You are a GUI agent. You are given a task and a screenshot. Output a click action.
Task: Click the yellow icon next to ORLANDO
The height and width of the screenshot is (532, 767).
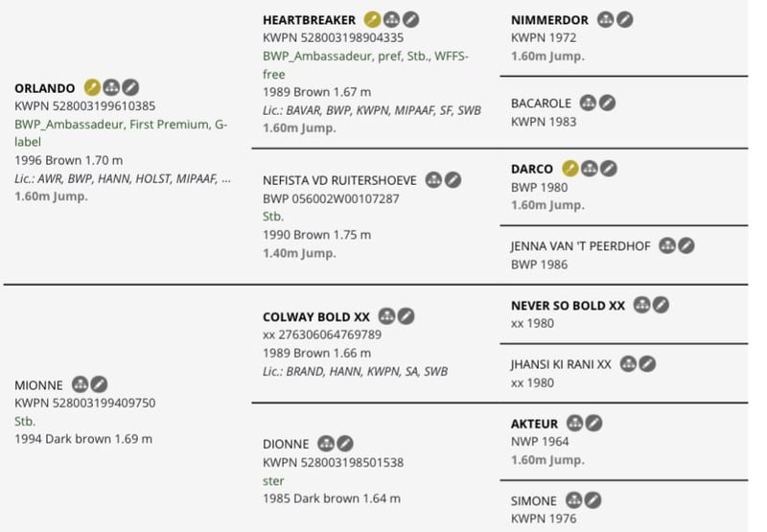[92, 87]
